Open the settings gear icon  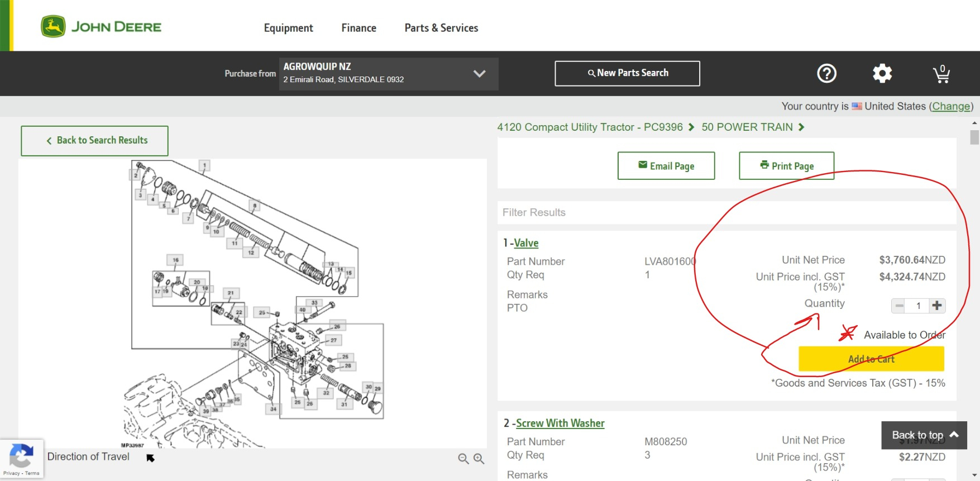pyautogui.click(x=882, y=73)
